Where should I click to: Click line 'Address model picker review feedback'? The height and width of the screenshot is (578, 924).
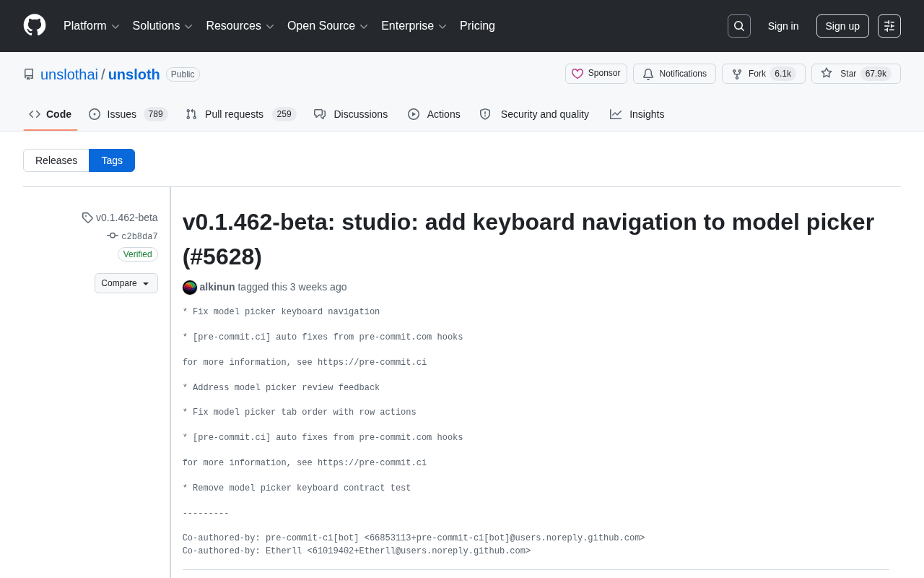281,388
